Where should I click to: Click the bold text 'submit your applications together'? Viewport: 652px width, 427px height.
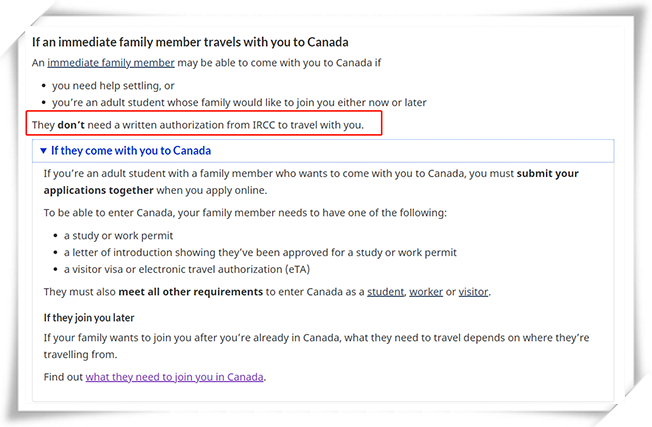pos(311,182)
